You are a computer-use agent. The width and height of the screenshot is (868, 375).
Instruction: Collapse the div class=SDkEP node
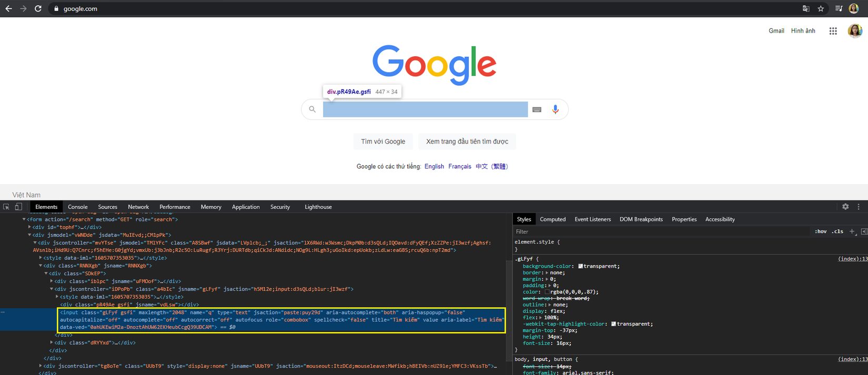click(46, 273)
